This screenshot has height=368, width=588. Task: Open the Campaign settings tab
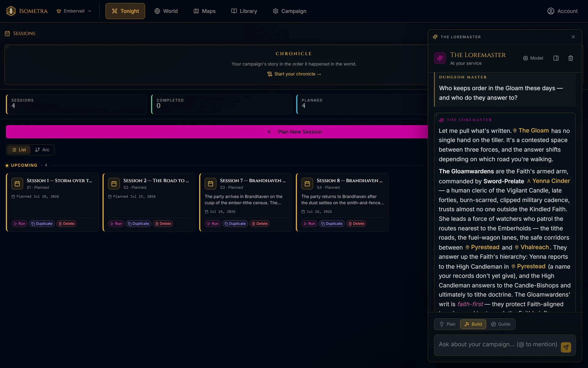tap(289, 11)
